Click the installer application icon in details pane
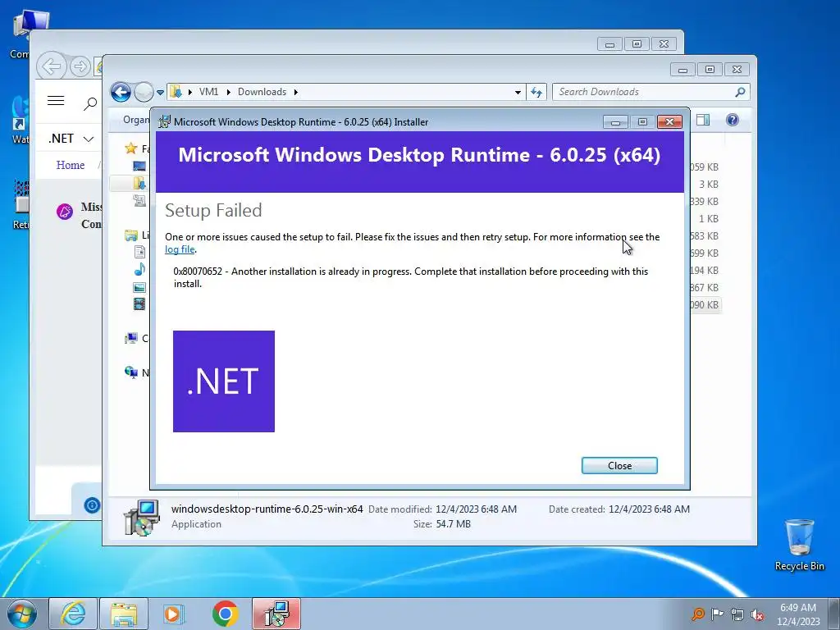The height and width of the screenshot is (630, 840). coord(141,517)
